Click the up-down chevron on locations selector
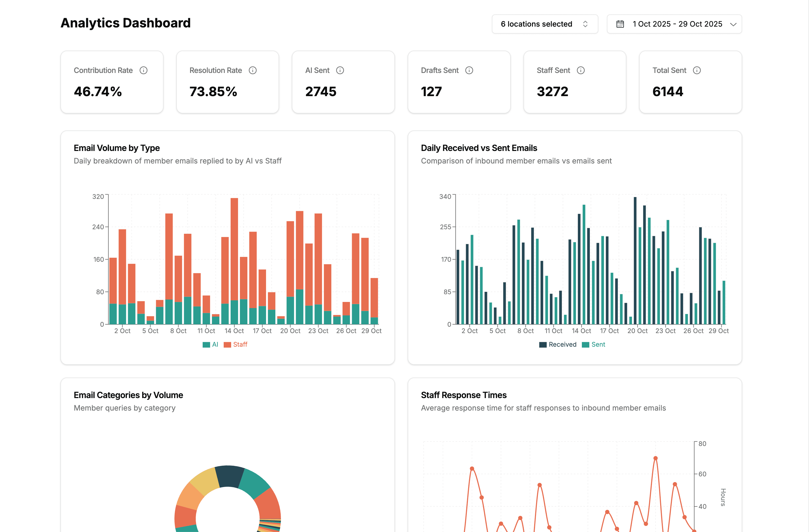 585,24
